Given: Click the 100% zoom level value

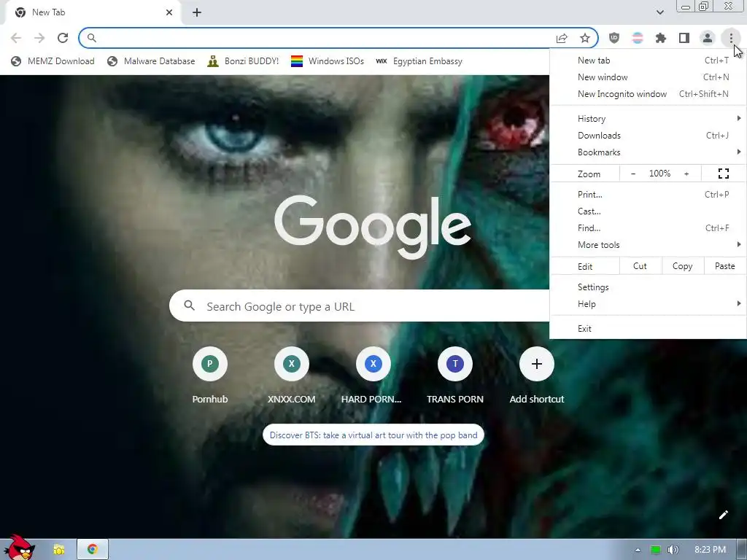Looking at the screenshot, I should [659, 174].
